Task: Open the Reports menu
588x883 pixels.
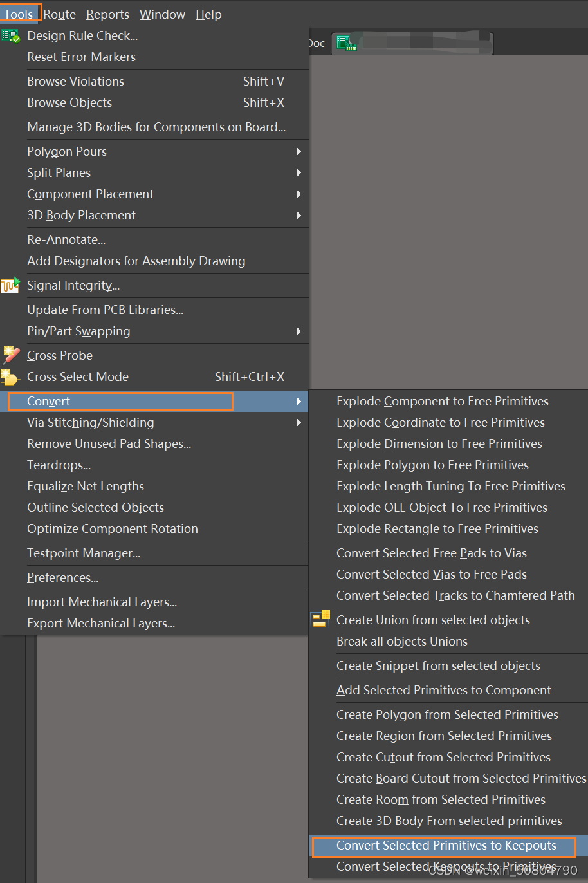Action: click(107, 14)
